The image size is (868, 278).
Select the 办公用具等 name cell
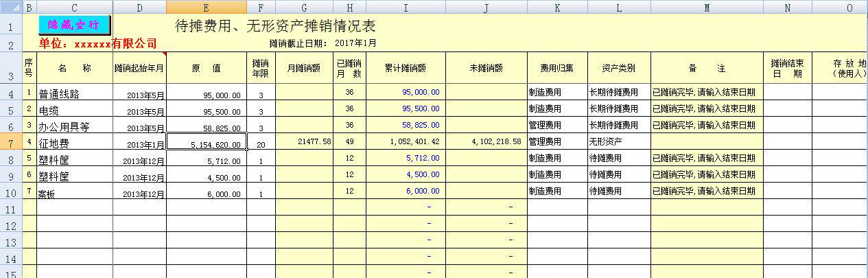[74, 126]
